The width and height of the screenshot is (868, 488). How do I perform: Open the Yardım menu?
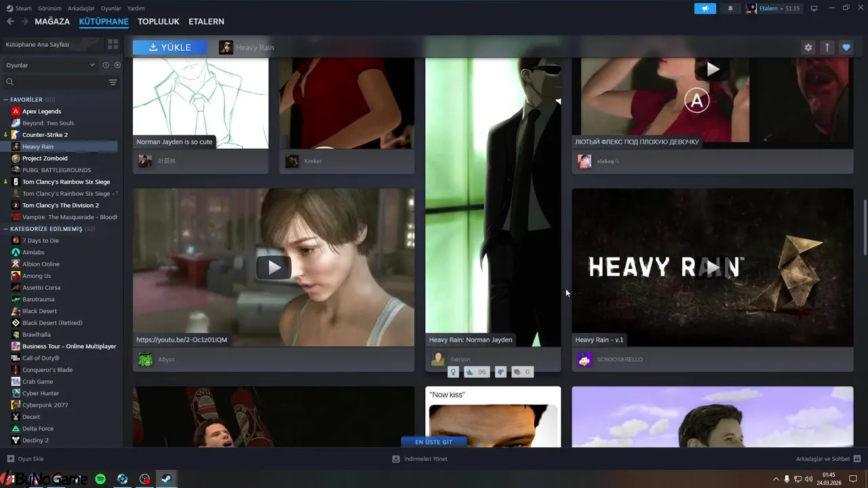136,8
